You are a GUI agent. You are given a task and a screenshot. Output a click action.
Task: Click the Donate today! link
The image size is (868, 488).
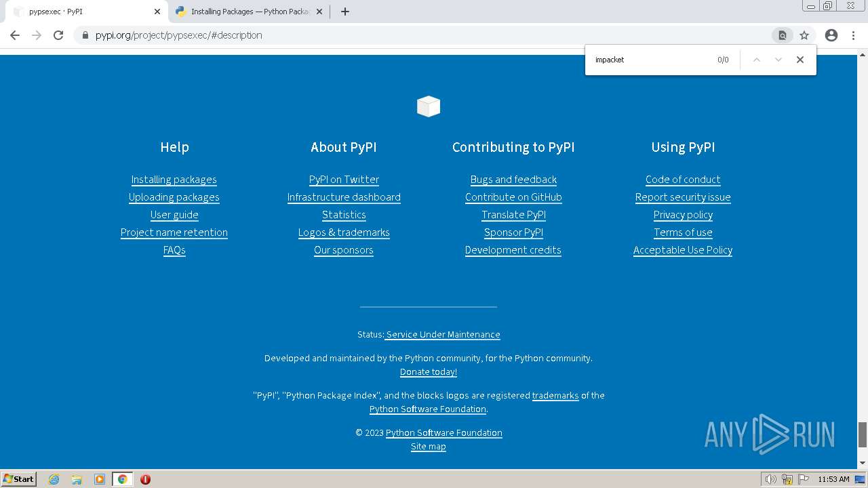tap(429, 372)
